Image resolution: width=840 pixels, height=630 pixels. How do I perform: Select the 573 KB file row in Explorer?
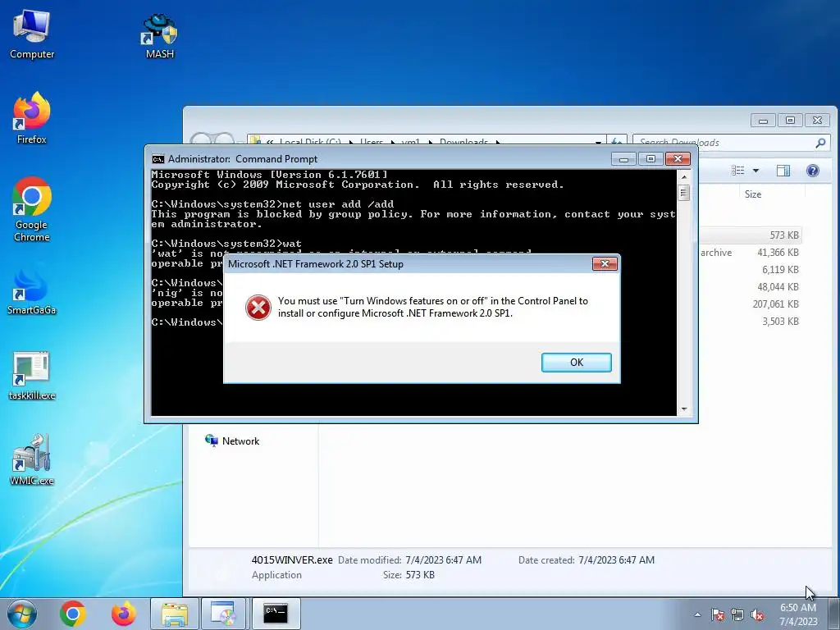(x=750, y=235)
